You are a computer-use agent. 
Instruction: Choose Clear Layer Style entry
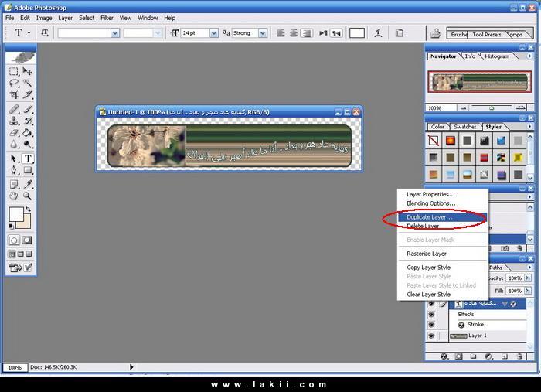tap(443, 295)
